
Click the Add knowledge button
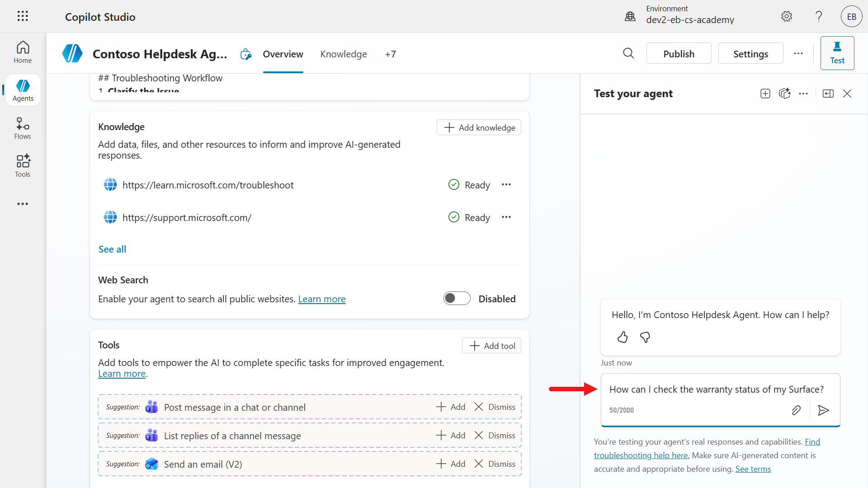coord(479,127)
